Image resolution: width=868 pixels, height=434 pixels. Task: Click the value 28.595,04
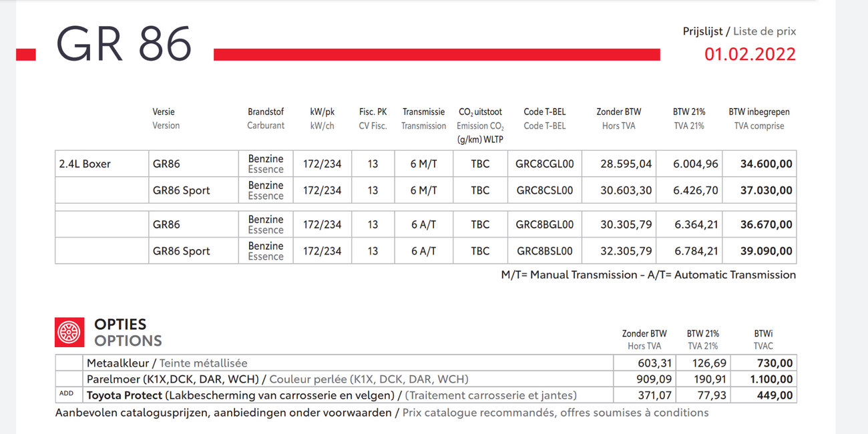pyautogui.click(x=626, y=164)
